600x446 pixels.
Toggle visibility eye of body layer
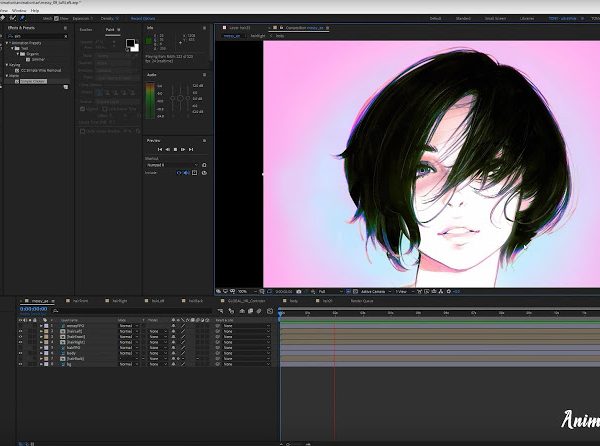[21, 353]
